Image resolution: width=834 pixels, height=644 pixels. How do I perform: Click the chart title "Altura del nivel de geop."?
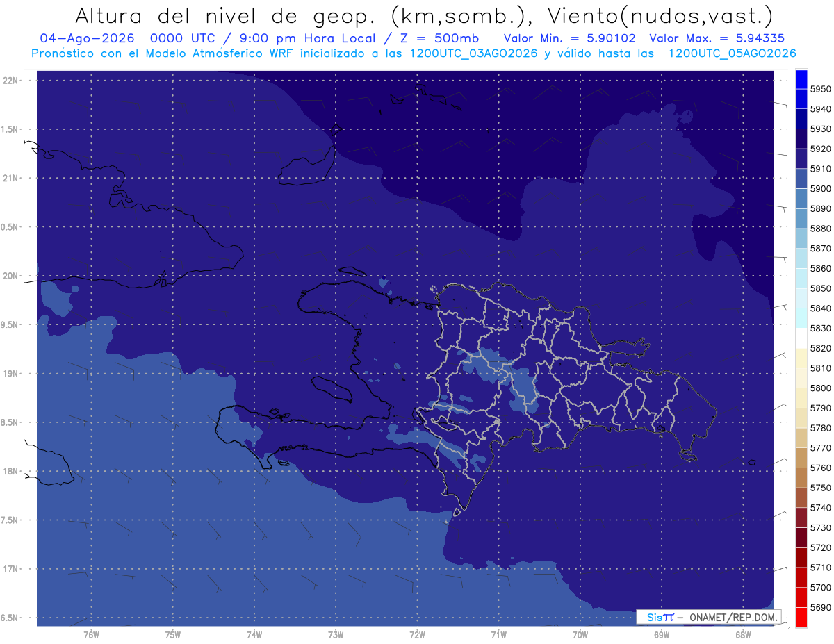click(x=227, y=15)
